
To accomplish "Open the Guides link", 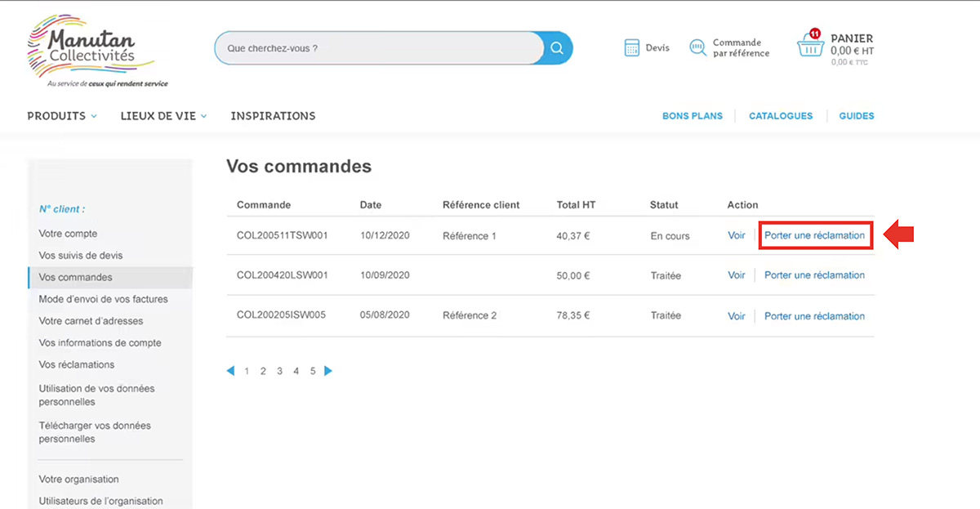I will 856,116.
